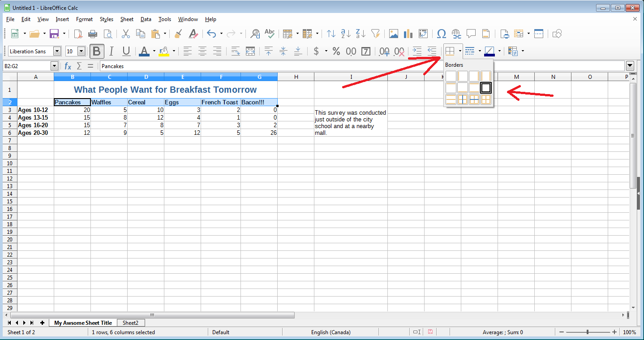
Task: Apply yellow highlighting color
Action: [x=164, y=51]
